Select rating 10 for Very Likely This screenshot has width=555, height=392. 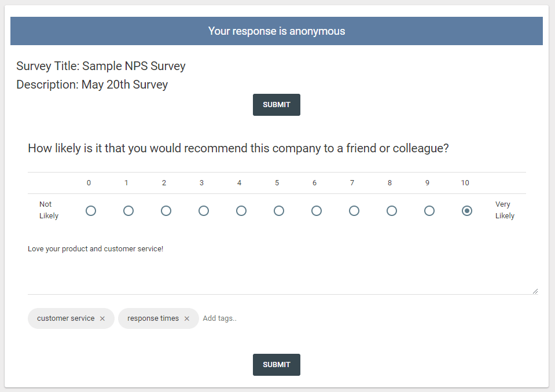click(x=467, y=211)
